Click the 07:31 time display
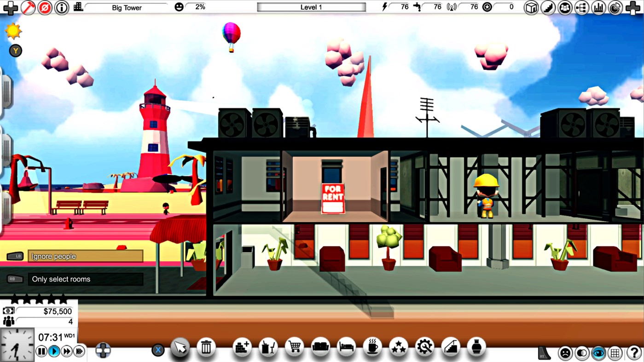 [x=50, y=338]
